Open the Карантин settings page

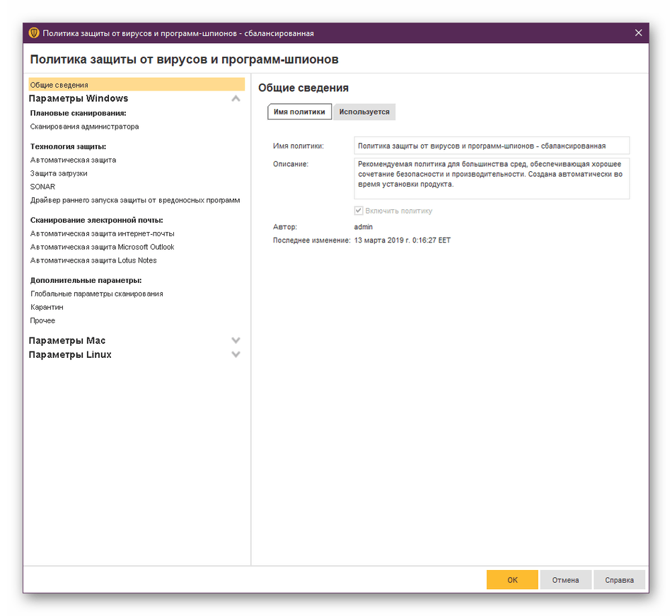(47, 307)
